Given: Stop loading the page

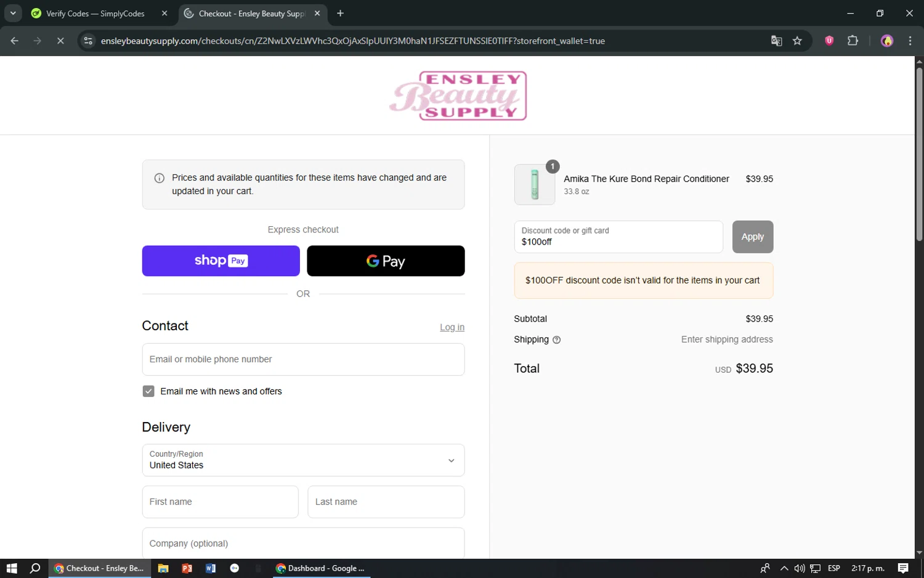Looking at the screenshot, I should point(60,41).
